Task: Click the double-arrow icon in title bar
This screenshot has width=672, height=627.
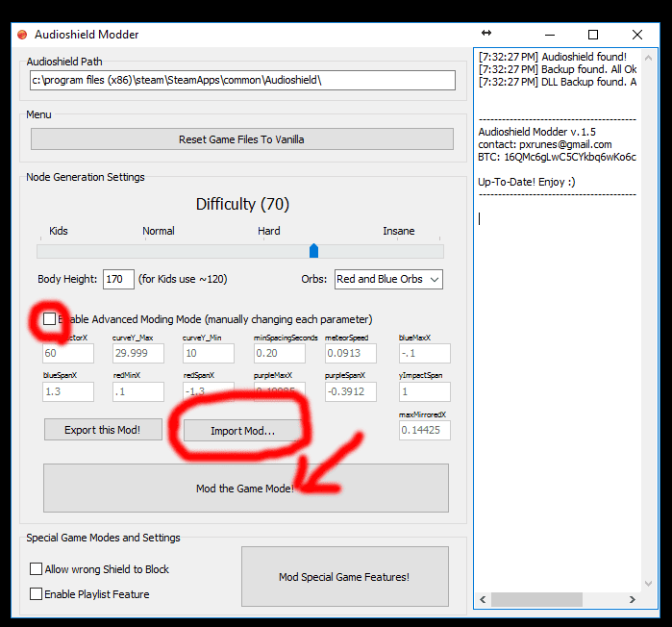Action: pyautogui.click(x=486, y=33)
